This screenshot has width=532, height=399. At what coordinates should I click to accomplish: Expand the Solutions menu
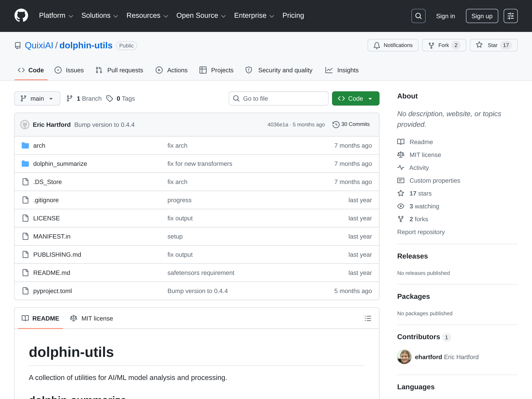(x=100, y=16)
